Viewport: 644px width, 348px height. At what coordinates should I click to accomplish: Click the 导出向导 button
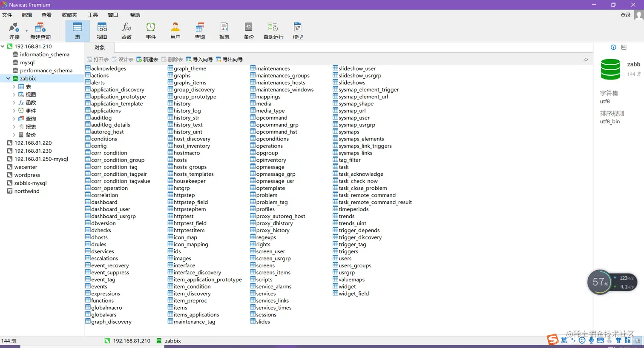click(229, 60)
